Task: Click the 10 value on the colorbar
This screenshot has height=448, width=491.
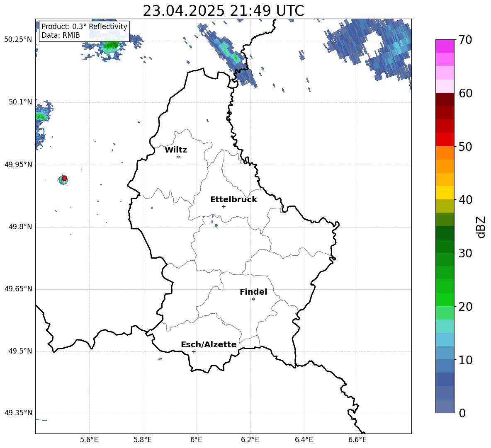Action: click(465, 360)
